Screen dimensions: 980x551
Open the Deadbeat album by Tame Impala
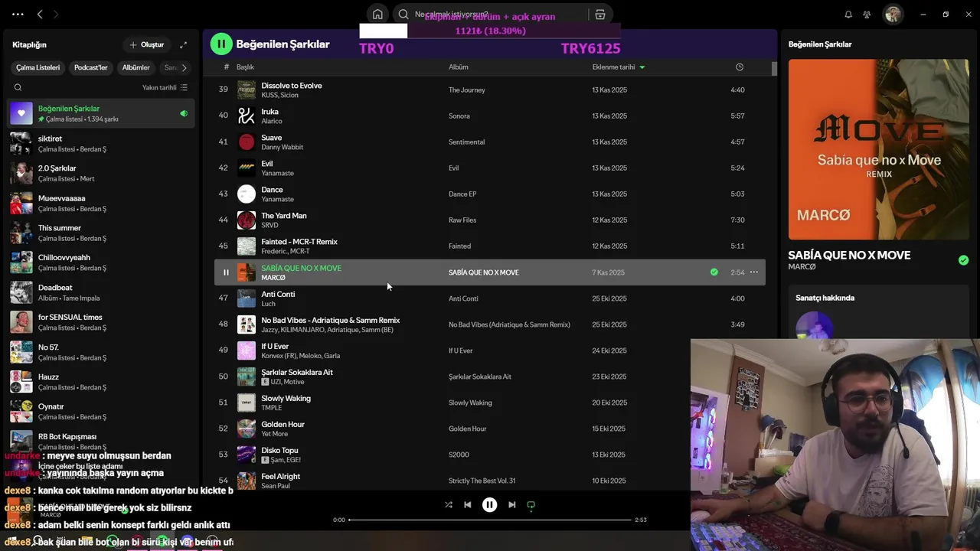(100, 292)
